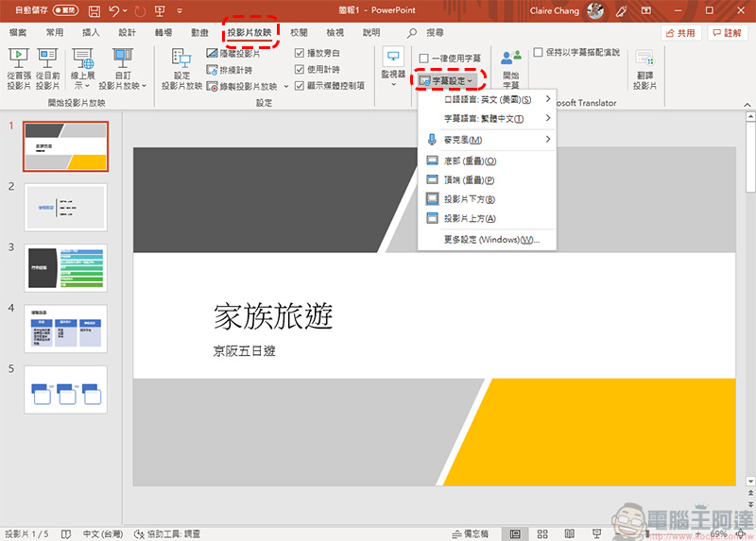This screenshot has height=541, width=756.
Task: Uncheck Play Narrations (播放旁白)
Action: (x=300, y=53)
